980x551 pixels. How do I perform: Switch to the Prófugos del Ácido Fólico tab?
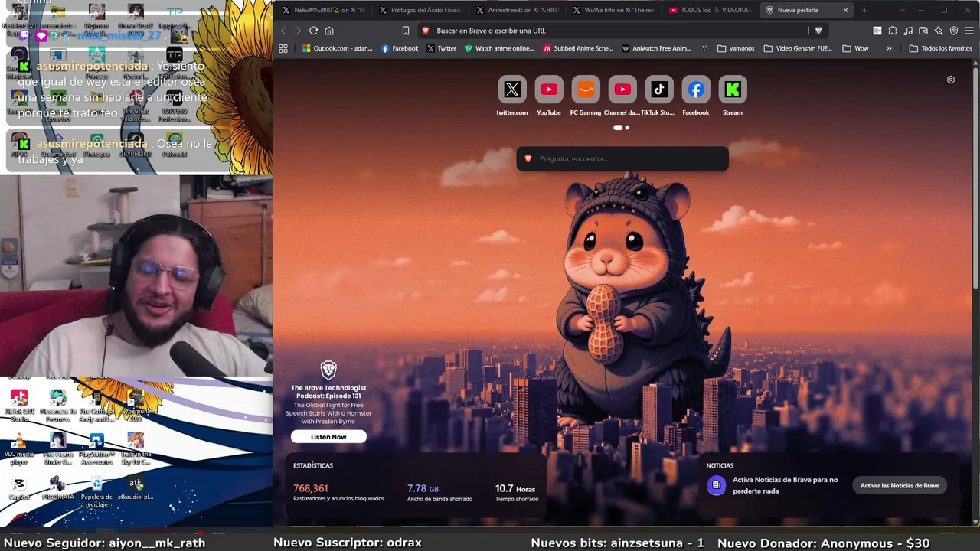[420, 10]
